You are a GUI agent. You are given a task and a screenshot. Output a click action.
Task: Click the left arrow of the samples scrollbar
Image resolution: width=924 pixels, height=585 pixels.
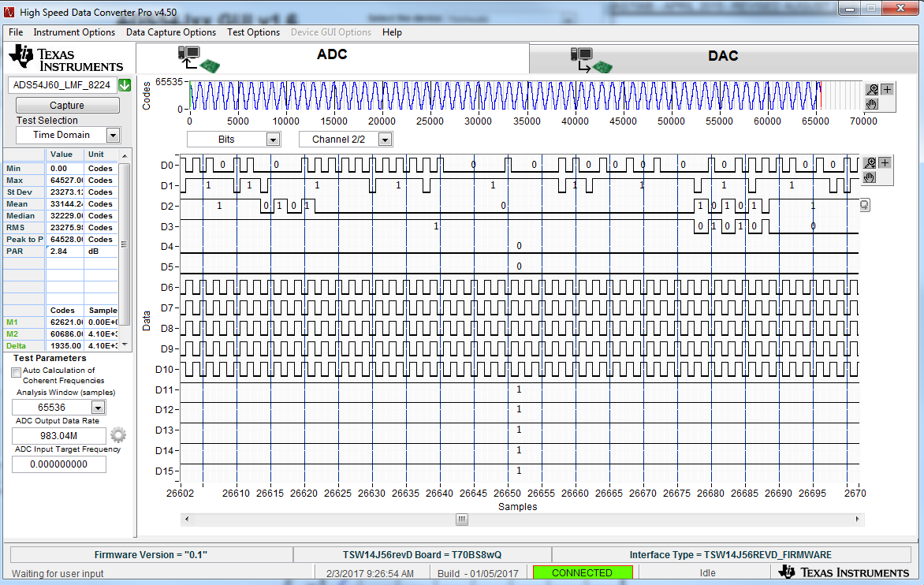187,519
